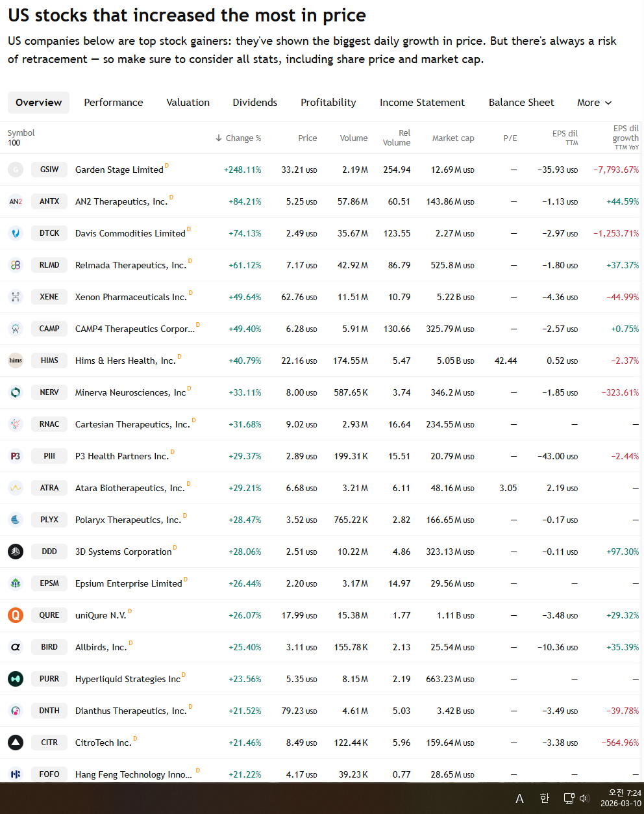Sort by the Volume column header

[x=354, y=138]
